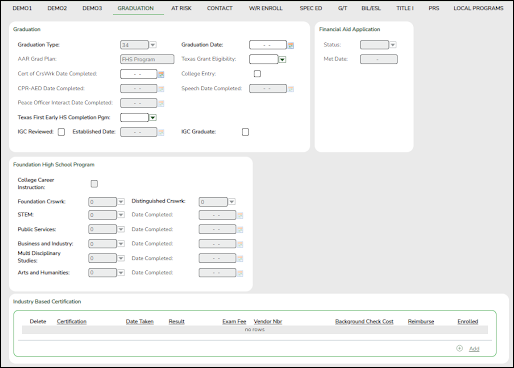Sort by Background Check Cost column header

pos(364,321)
